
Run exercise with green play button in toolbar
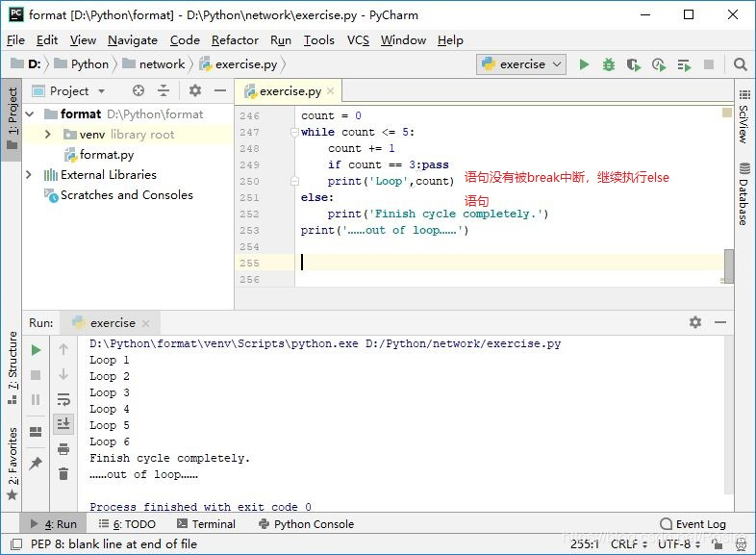(584, 64)
